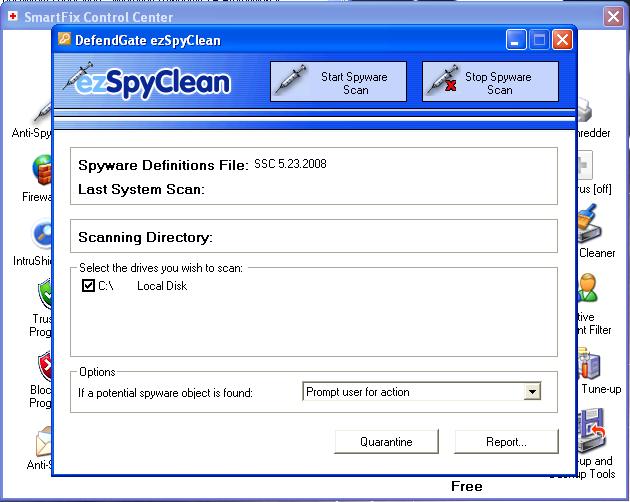Open the Quarantine list

click(386, 442)
